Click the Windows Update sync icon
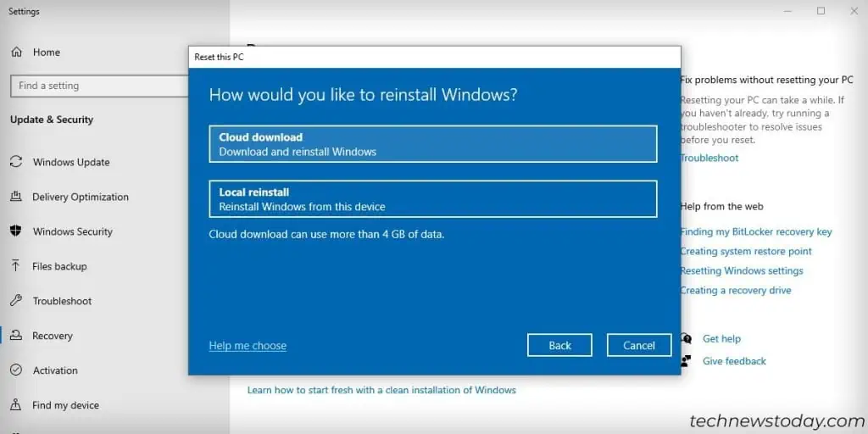 (16, 162)
